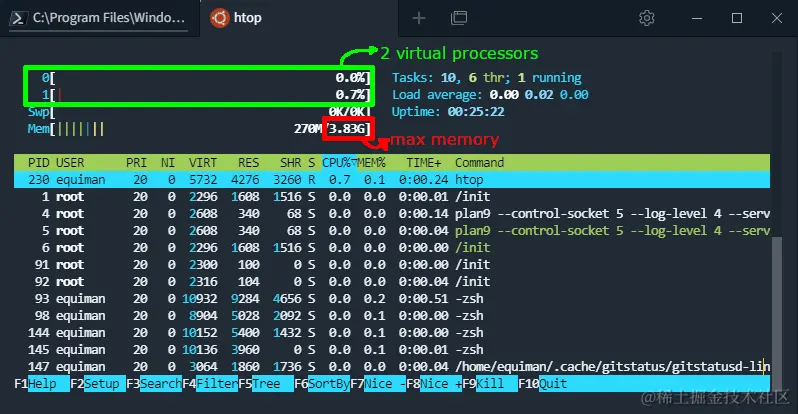Select the /init row with PID 6

(392, 247)
